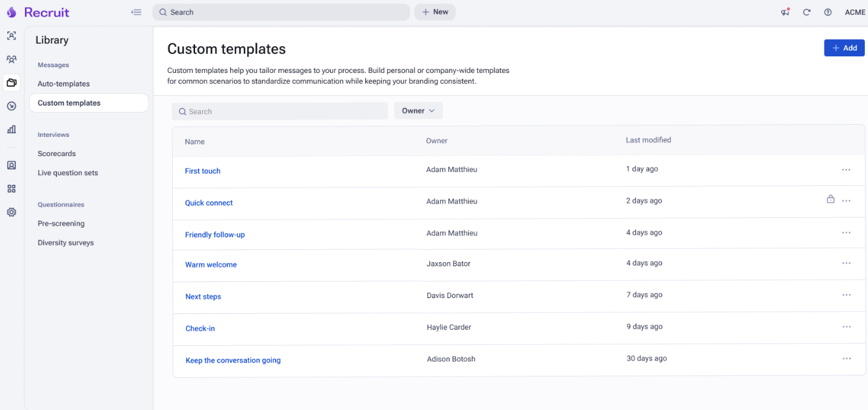Open Settings via the gear icon
Viewport: 868px width, 410px height.
[x=12, y=212]
